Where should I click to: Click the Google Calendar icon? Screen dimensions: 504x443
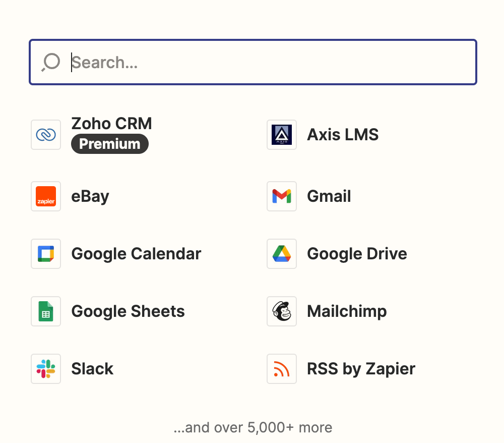pos(46,254)
